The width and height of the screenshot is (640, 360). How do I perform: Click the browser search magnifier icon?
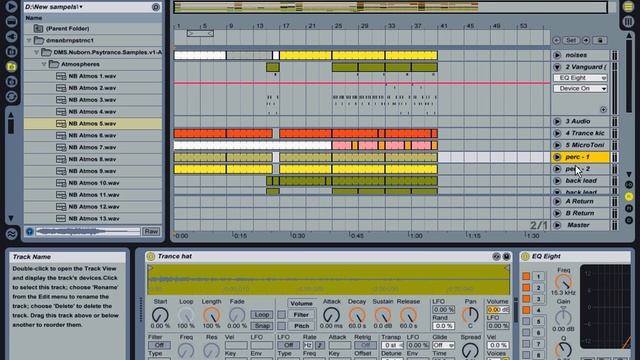156,7
